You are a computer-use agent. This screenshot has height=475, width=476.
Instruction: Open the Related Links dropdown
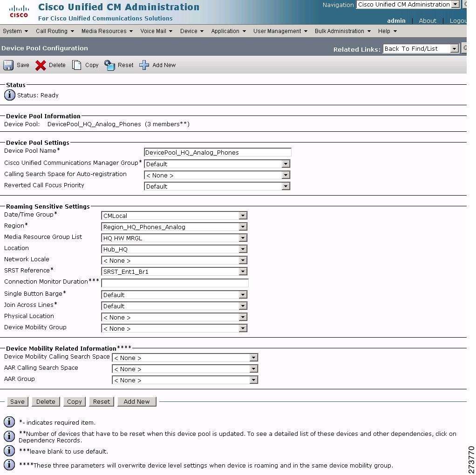(x=421, y=48)
